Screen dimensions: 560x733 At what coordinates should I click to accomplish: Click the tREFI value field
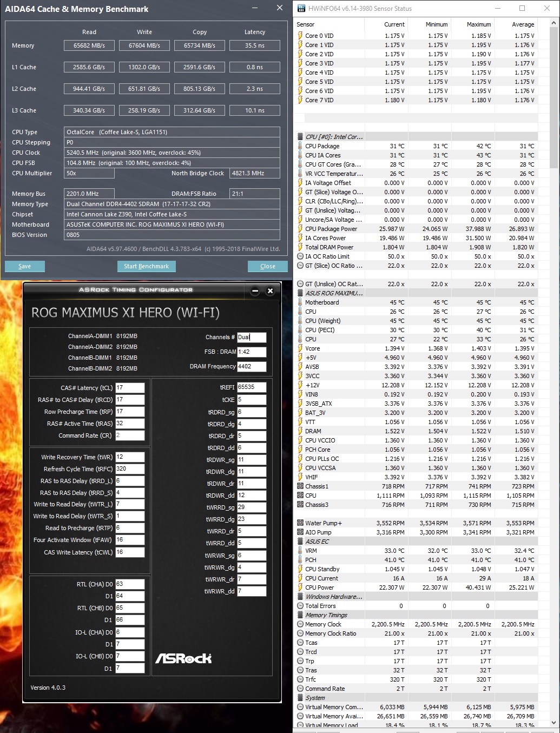point(252,387)
